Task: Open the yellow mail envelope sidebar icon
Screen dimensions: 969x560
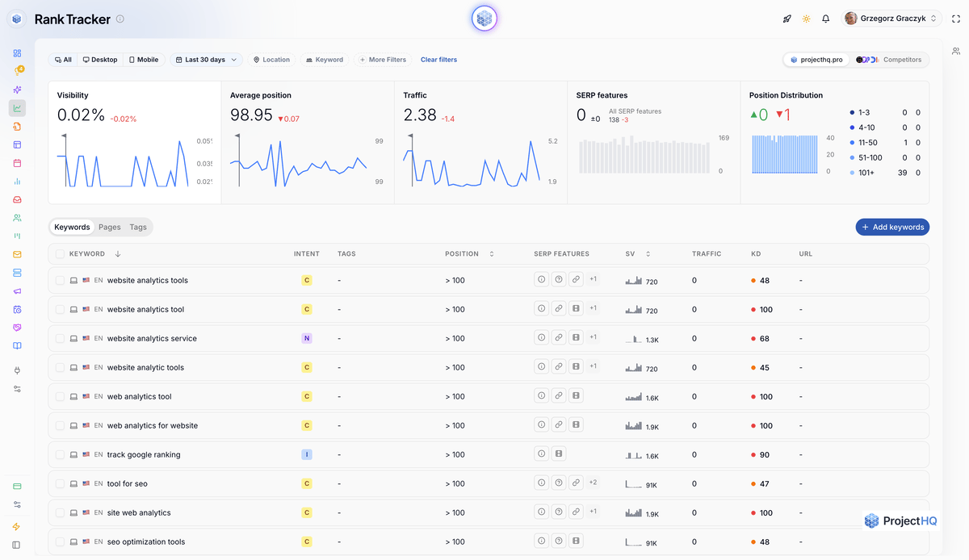Action: (17, 254)
